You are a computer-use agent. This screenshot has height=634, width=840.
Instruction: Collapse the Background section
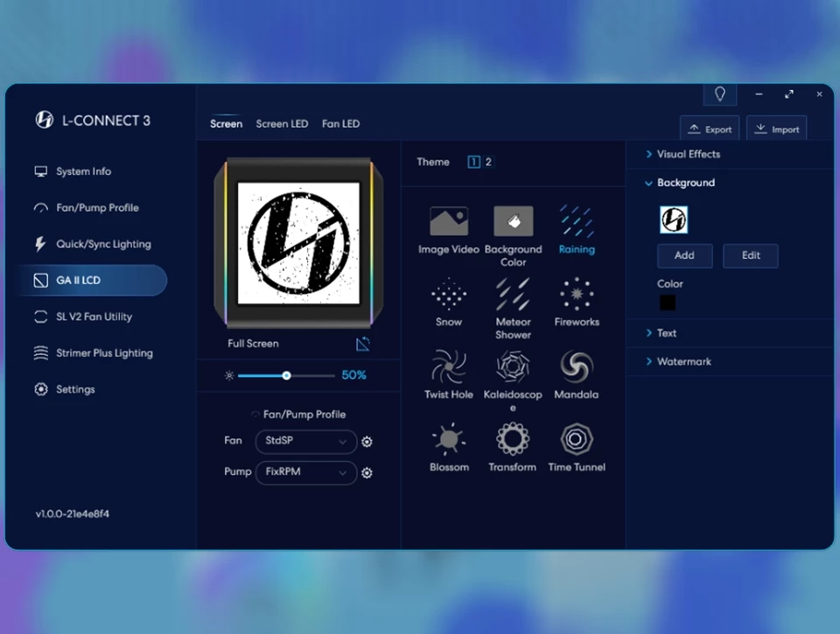[x=681, y=183]
